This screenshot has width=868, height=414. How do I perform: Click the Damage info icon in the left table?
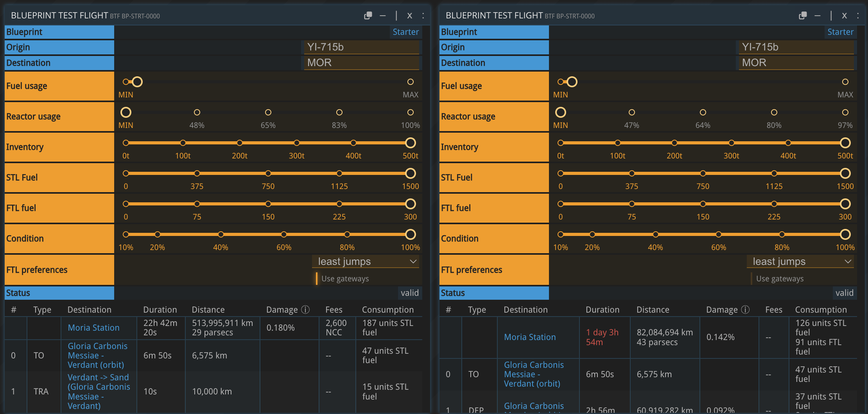[305, 310]
